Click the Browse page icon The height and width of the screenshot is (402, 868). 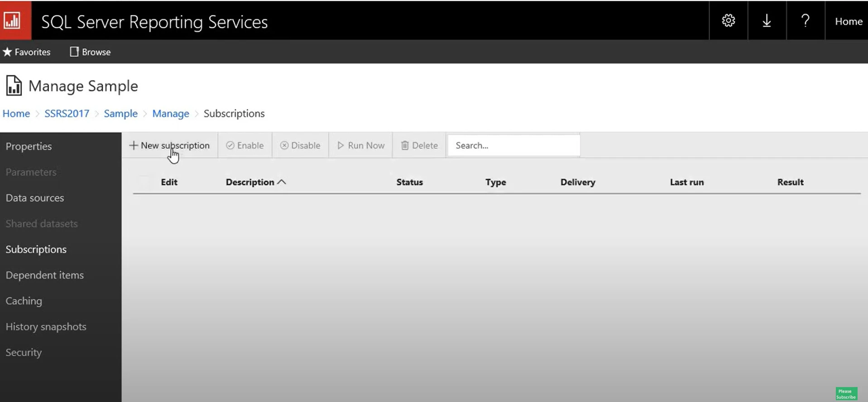point(74,52)
